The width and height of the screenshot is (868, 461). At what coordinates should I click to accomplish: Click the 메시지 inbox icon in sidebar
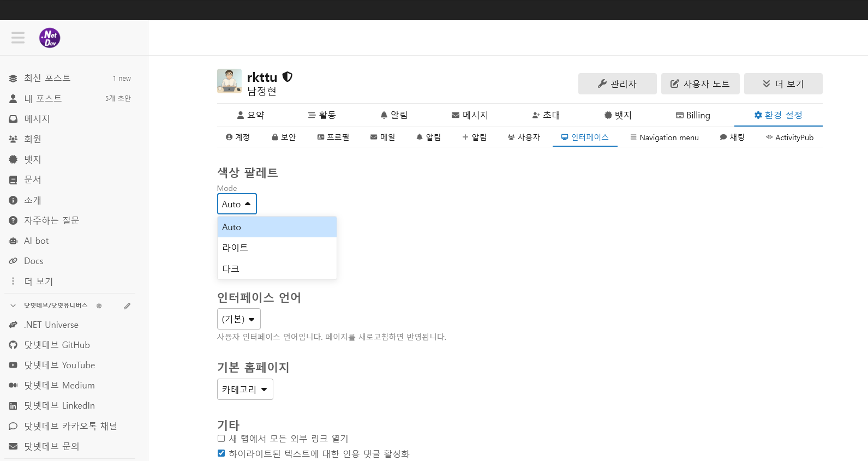click(13, 119)
